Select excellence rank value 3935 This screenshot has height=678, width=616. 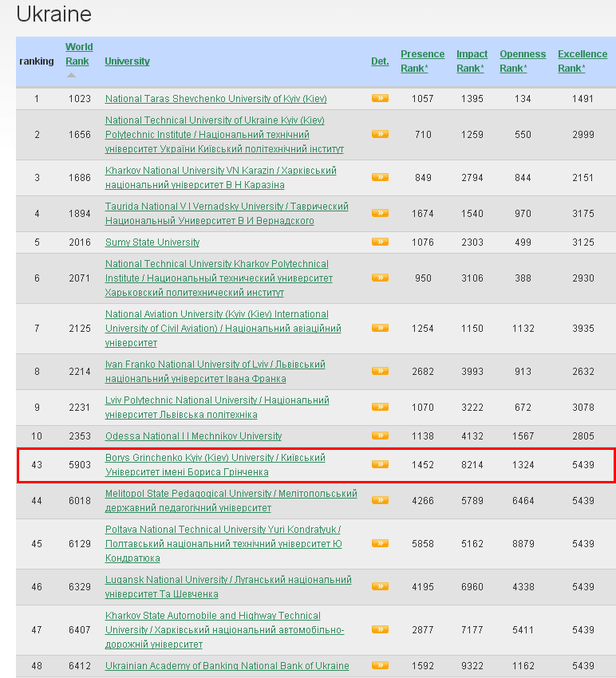coord(582,328)
